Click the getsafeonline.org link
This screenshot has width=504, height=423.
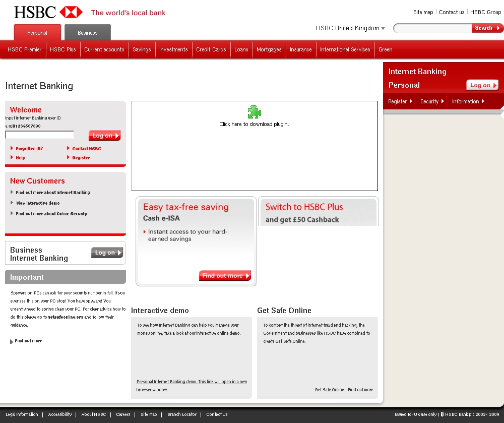(x=65, y=317)
